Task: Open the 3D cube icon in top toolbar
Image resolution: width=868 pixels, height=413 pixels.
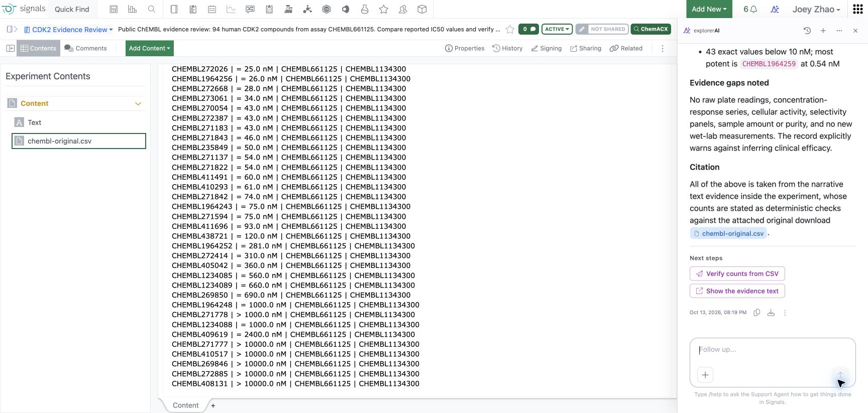Action: pyautogui.click(x=422, y=9)
